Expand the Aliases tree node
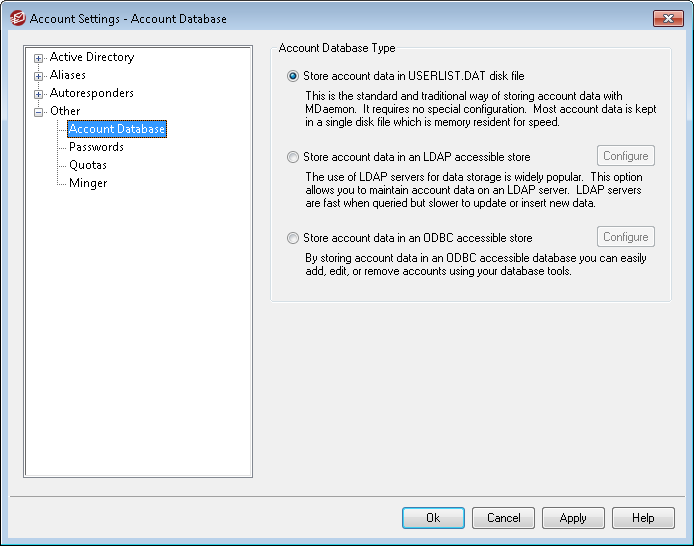 pos(39,76)
